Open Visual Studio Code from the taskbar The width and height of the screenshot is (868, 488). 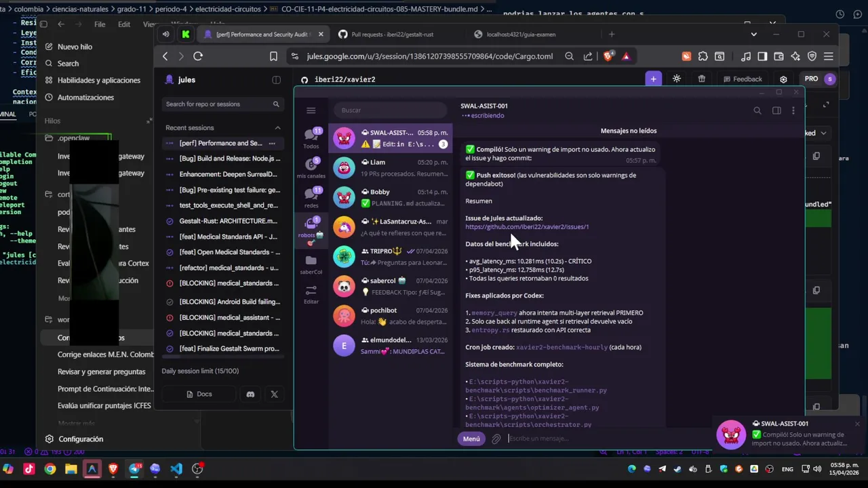(176, 468)
